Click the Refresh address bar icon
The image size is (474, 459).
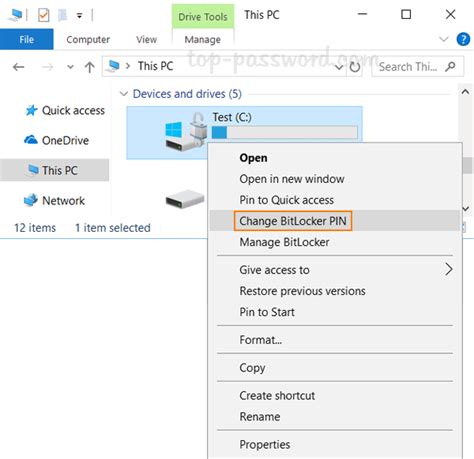point(355,67)
